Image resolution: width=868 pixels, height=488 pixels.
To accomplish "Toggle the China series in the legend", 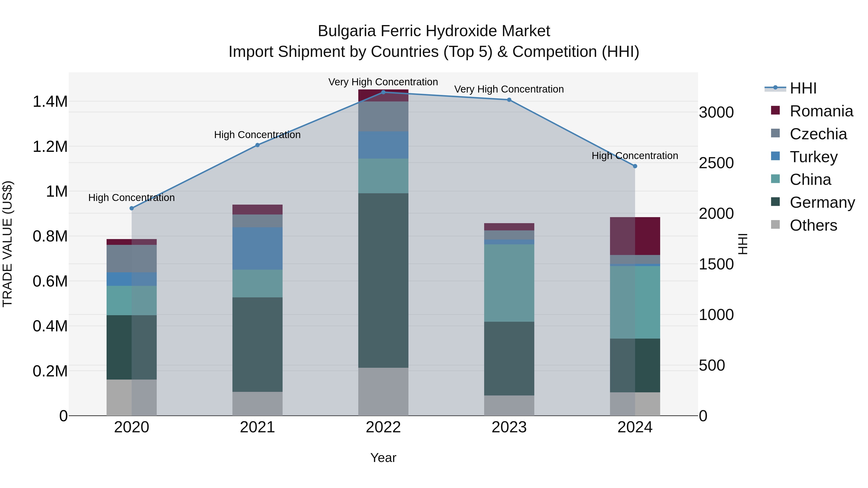I will pyautogui.click(x=801, y=179).
